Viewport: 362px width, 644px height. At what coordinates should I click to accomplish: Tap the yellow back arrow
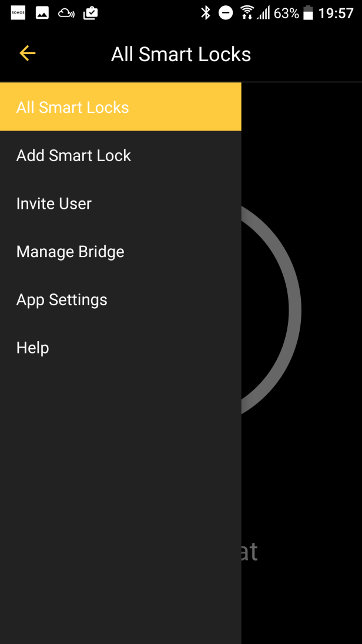27,54
